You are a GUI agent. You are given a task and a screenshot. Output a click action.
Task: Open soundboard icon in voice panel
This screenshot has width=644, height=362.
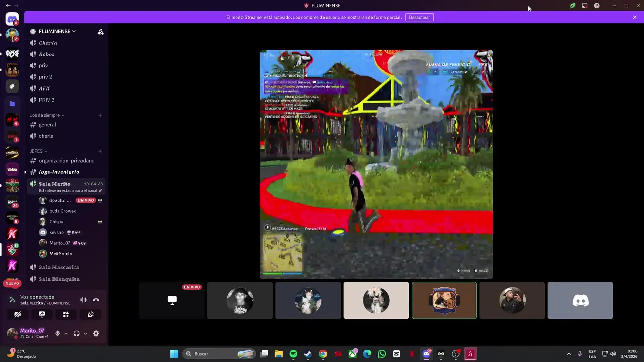[91, 314]
